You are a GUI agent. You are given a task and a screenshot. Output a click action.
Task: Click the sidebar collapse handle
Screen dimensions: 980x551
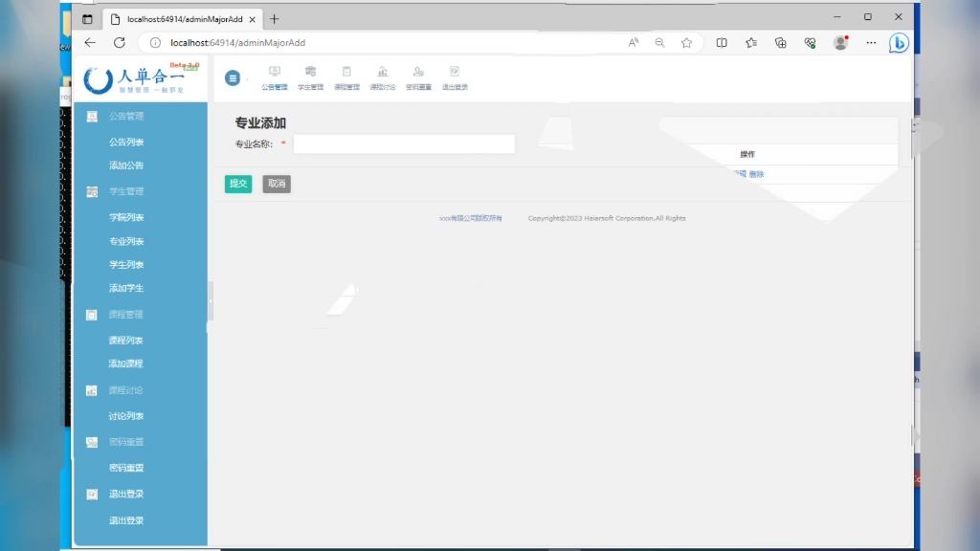(x=210, y=301)
